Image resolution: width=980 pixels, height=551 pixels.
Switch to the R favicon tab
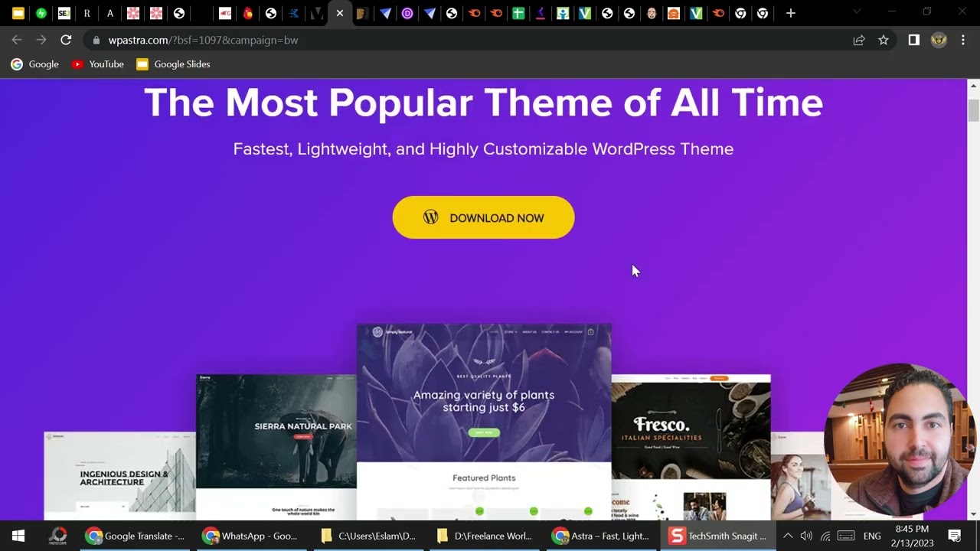[87, 13]
